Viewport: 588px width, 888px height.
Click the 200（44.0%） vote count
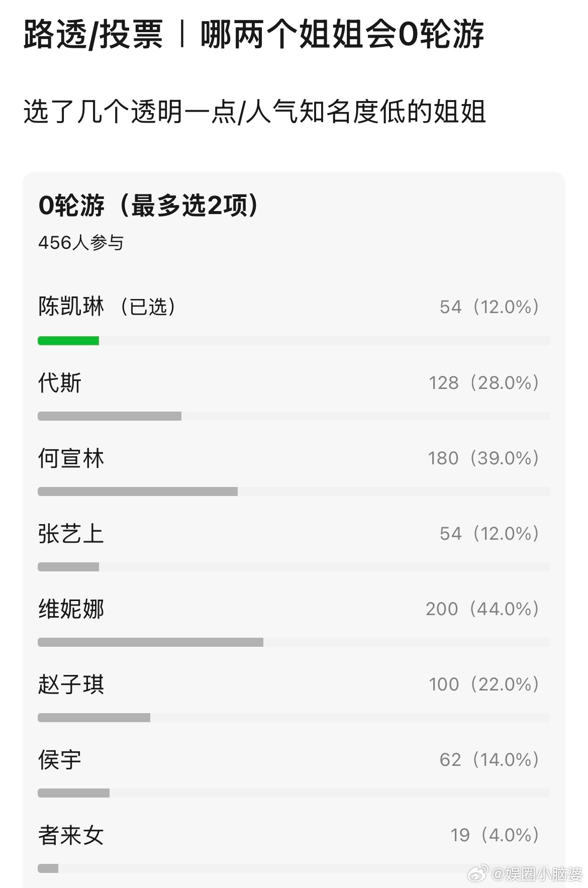(482, 609)
